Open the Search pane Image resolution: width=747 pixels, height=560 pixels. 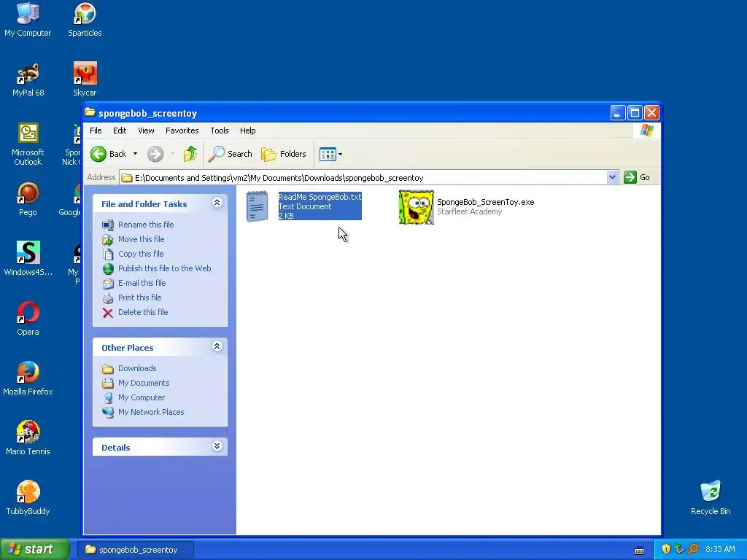coord(230,154)
